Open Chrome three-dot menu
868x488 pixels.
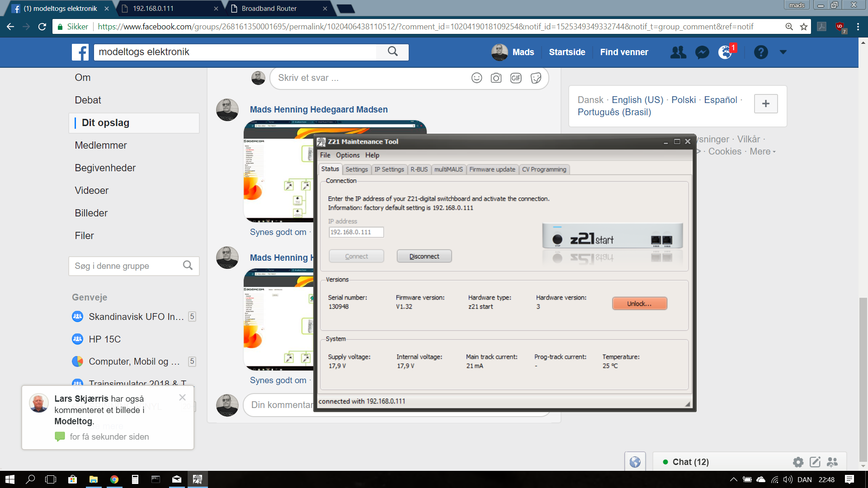pyautogui.click(x=858, y=27)
